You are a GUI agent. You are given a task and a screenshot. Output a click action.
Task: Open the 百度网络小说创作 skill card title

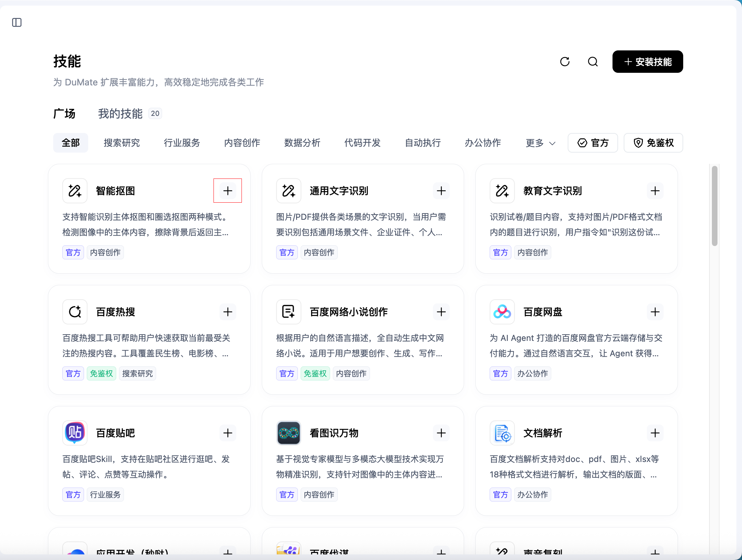349,312
